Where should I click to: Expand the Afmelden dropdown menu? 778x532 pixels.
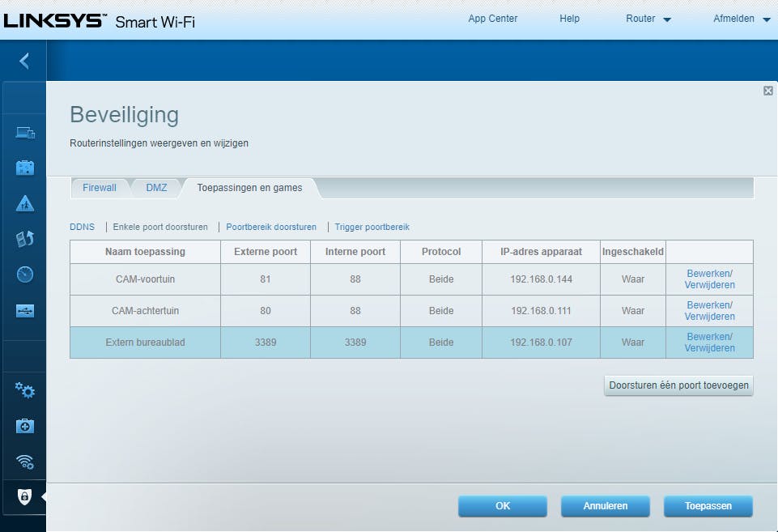click(742, 19)
